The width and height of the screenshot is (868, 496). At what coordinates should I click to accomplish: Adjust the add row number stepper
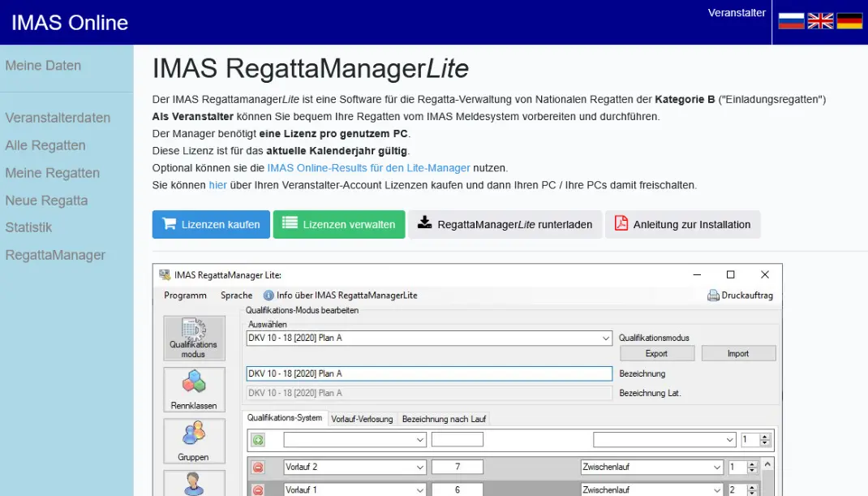(764, 440)
